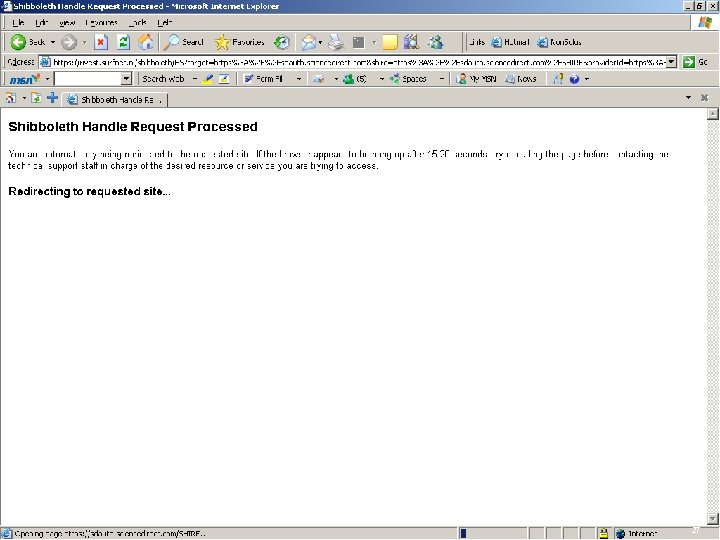Image resolution: width=720 pixels, height=540 pixels.
Task: Click the vertical scrollbar down arrow
Action: point(713,519)
